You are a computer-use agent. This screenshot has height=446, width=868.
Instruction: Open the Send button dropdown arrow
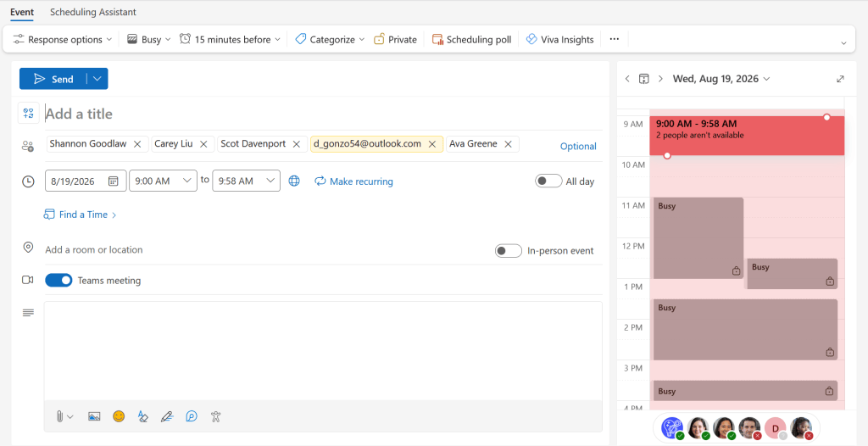click(97, 79)
